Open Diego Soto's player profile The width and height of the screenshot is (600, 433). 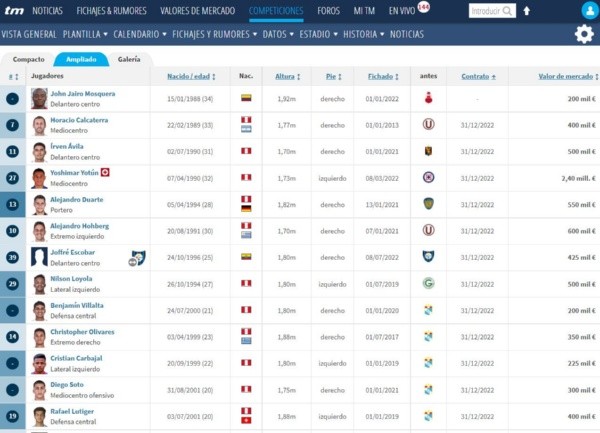click(x=67, y=385)
